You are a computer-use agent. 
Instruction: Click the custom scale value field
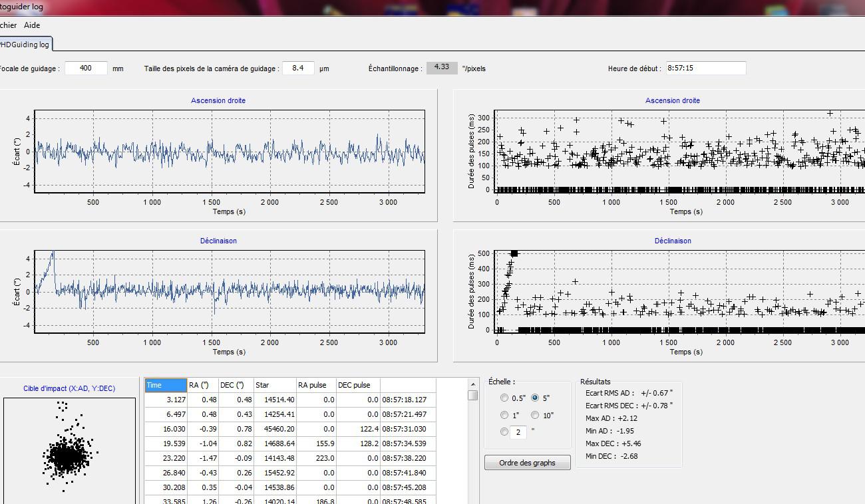pyautogui.click(x=518, y=432)
